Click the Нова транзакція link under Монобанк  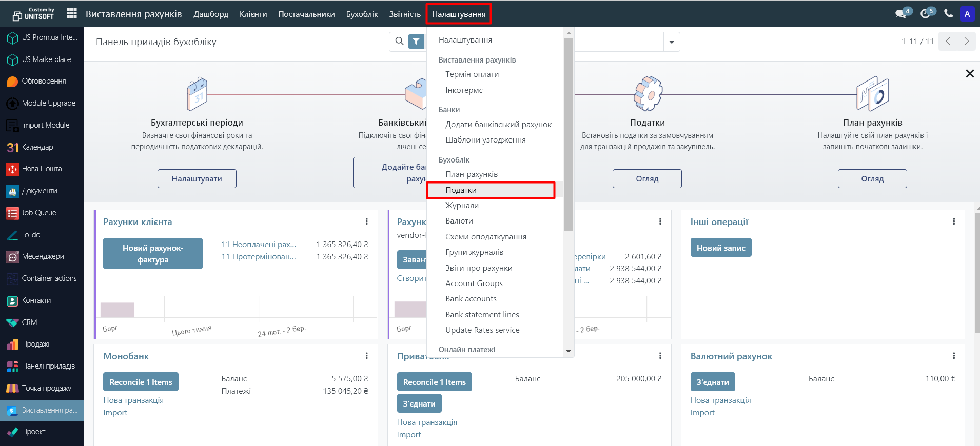coord(133,400)
